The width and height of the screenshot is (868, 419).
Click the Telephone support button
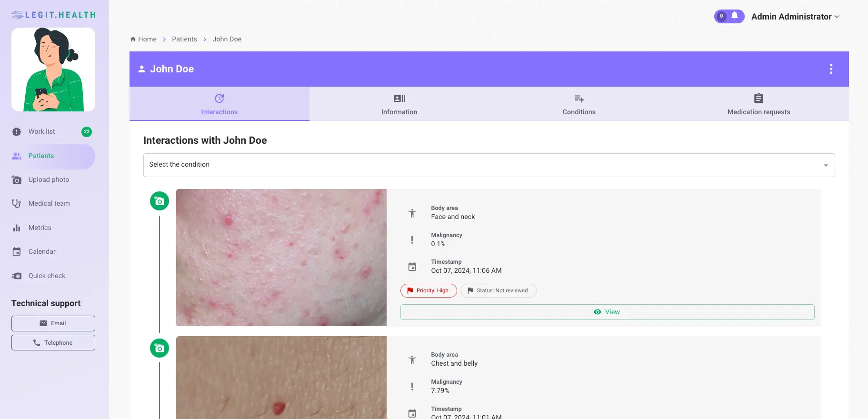coord(53,343)
